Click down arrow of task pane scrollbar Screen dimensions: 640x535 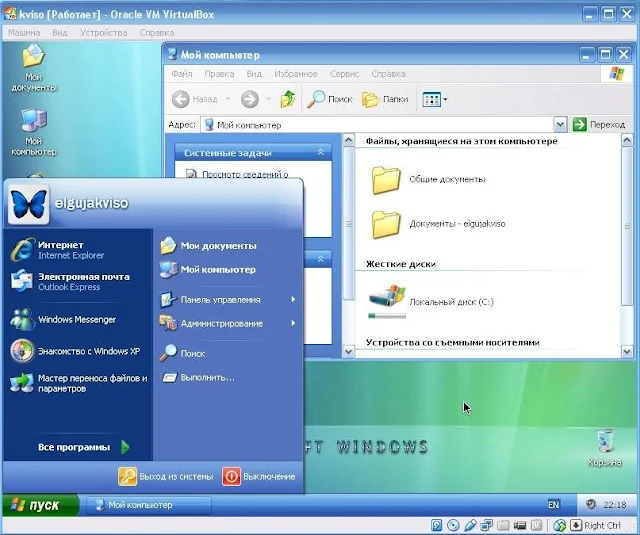coord(349,351)
